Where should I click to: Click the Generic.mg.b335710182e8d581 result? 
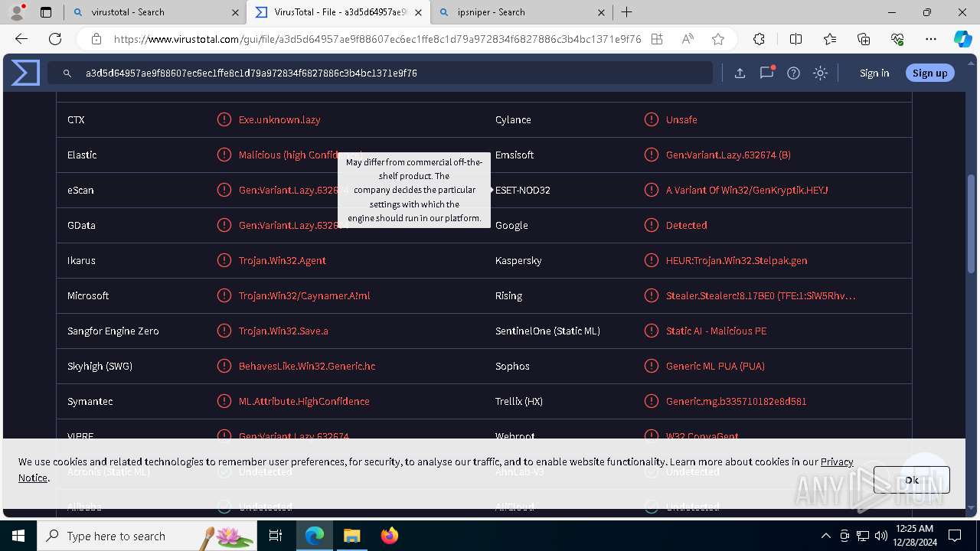736,401
